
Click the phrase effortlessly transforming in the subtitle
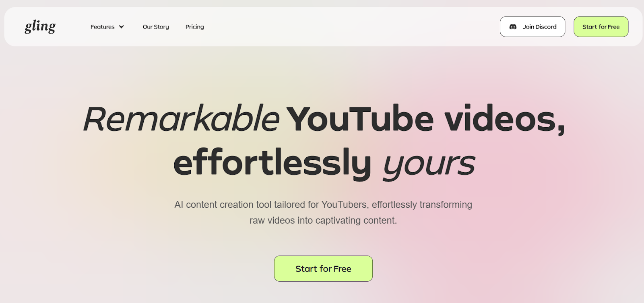pyautogui.click(x=422, y=204)
